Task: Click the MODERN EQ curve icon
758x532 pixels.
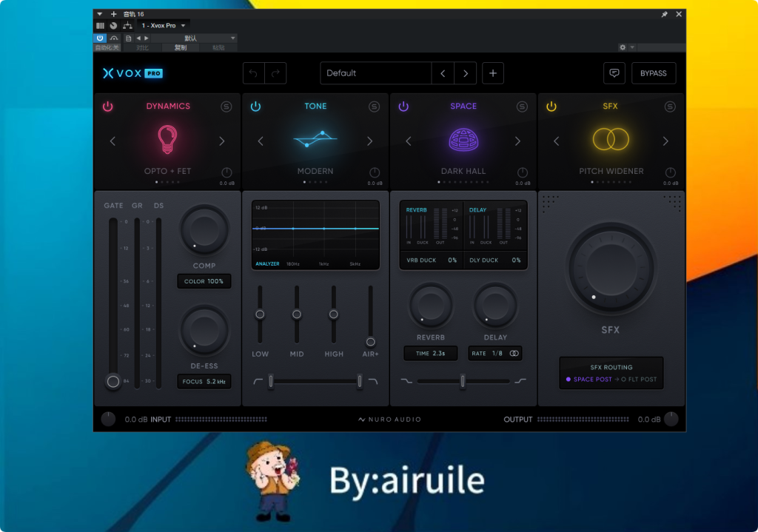Action: click(x=315, y=138)
